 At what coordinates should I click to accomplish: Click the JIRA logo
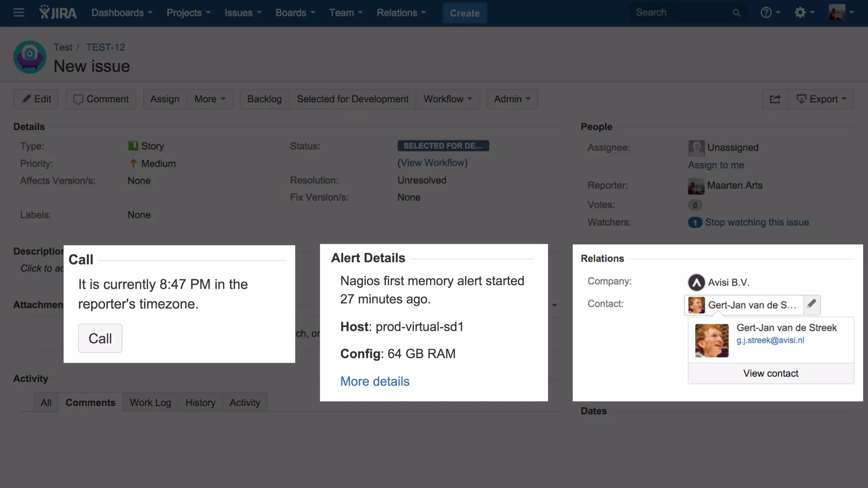pyautogui.click(x=58, y=13)
